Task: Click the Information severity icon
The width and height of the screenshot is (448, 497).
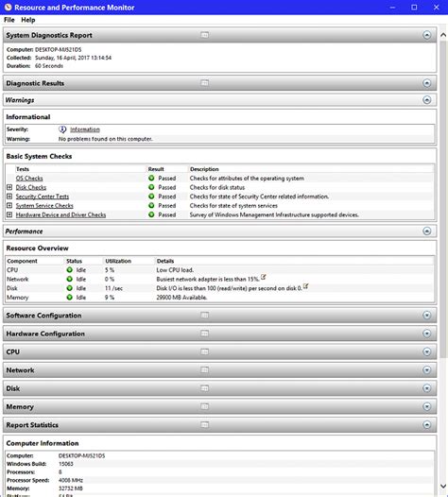Action: pyautogui.click(x=62, y=129)
